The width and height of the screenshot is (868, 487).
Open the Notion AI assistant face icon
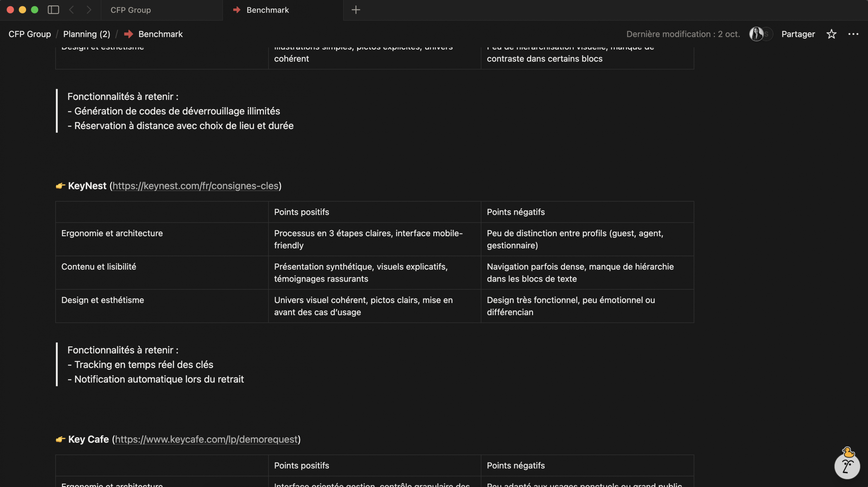coord(847,466)
